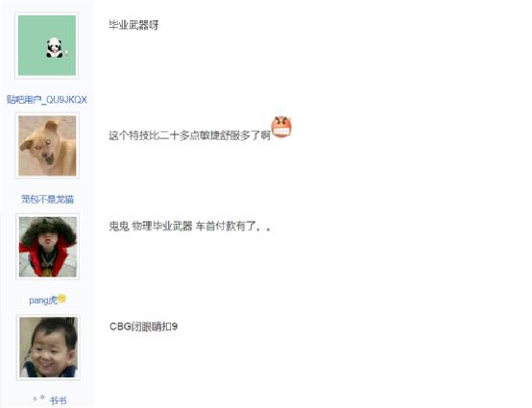Visit profile of 贴吧用户_QU9JKQX
Image resolution: width=532 pixels, height=408 pixels.
pyautogui.click(x=47, y=100)
